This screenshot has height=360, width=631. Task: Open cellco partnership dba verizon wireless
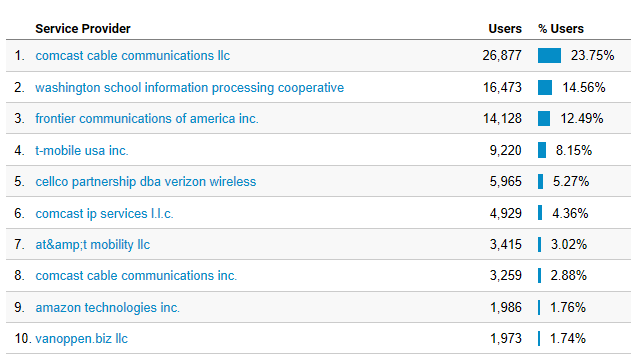click(x=146, y=182)
